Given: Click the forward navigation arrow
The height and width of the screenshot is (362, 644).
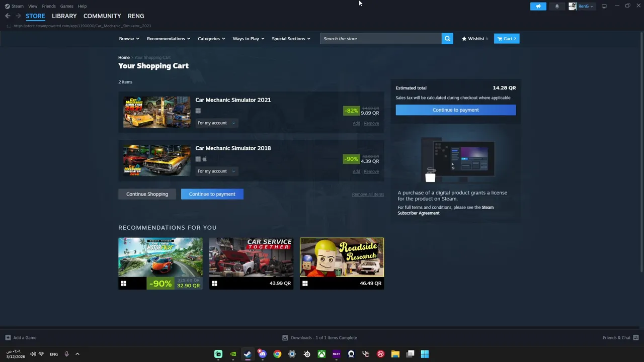Looking at the screenshot, I should click(x=18, y=16).
